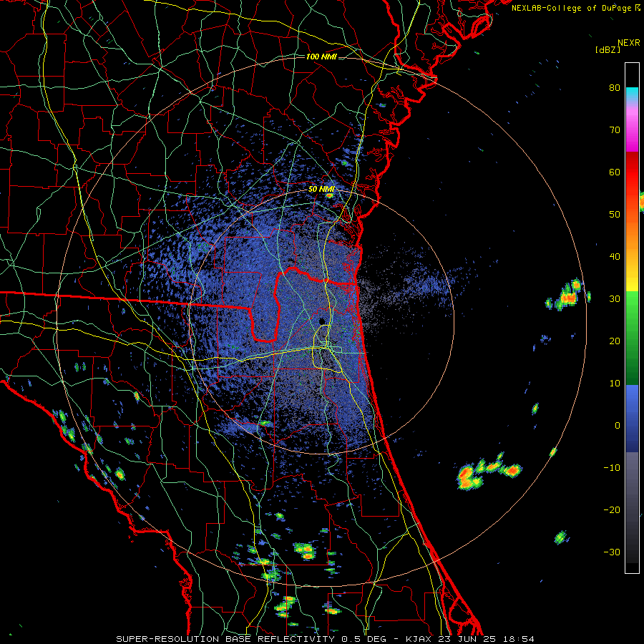Click the KJAX station ID in caption
The width and height of the screenshot is (644, 644).
click(x=418, y=639)
